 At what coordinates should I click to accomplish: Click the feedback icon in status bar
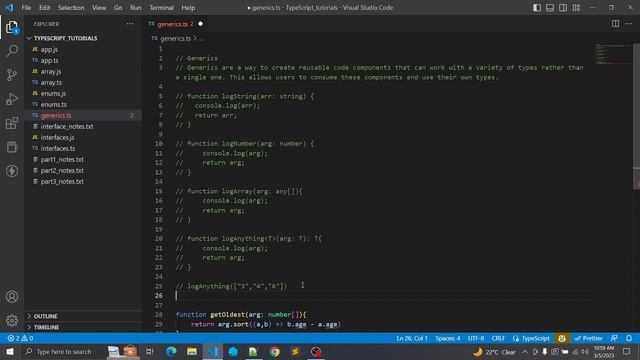point(614,338)
